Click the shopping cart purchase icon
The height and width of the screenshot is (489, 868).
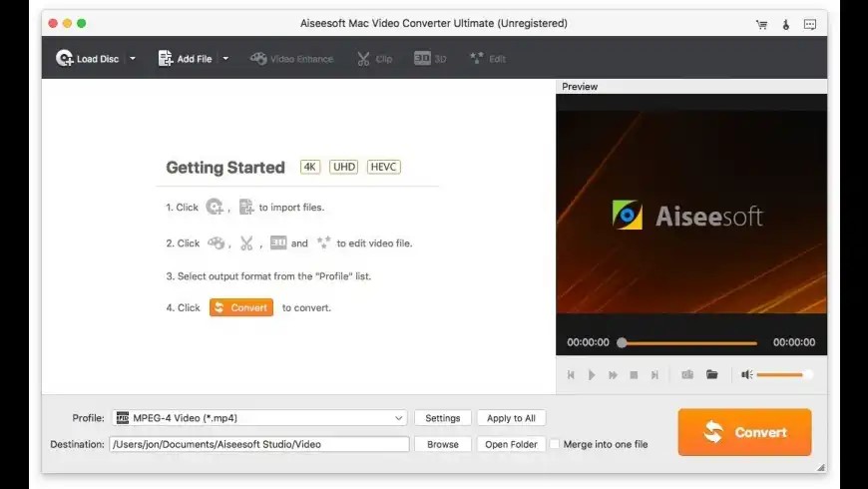tap(761, 24)
